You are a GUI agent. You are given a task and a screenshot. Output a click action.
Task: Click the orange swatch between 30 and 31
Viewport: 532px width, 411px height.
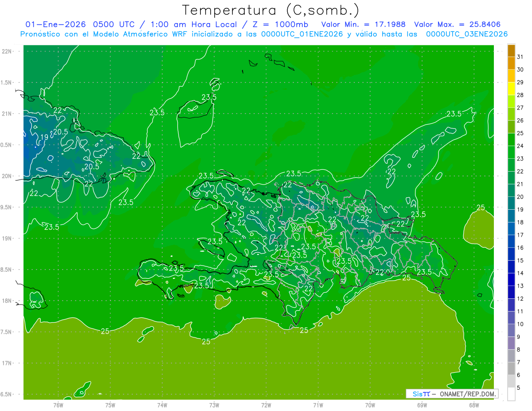511,63
